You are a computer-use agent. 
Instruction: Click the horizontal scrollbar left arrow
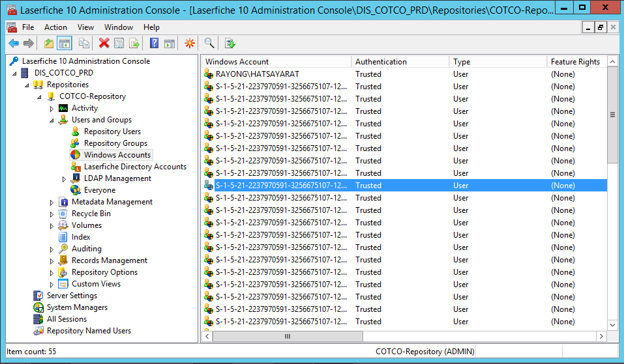[x=207, y=336]
